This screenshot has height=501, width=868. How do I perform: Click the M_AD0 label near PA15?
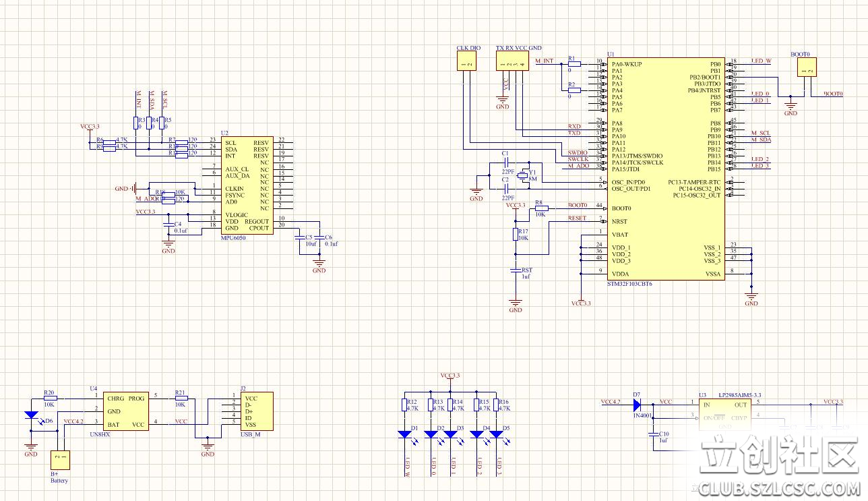[578, 166]
